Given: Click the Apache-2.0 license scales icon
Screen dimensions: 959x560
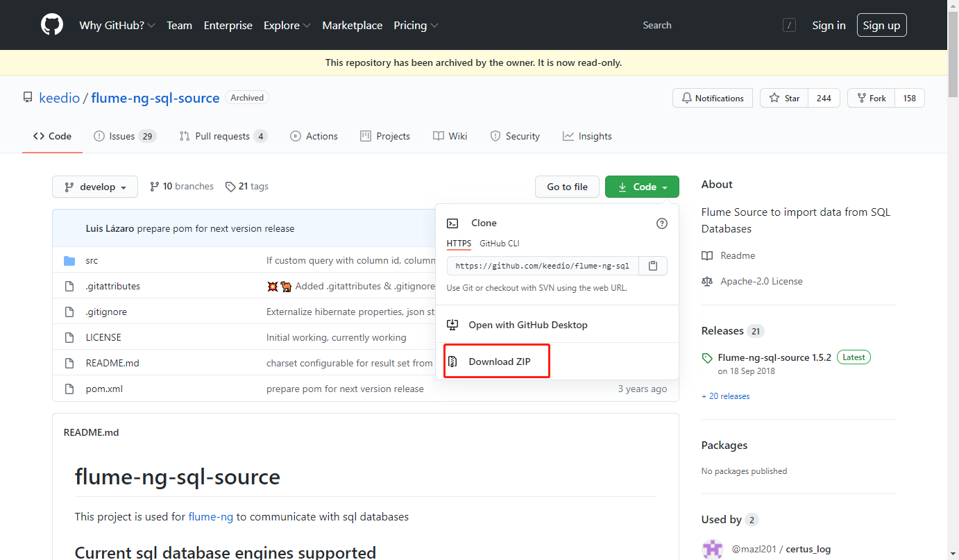Looking at the screenshot, I should 706,281.
